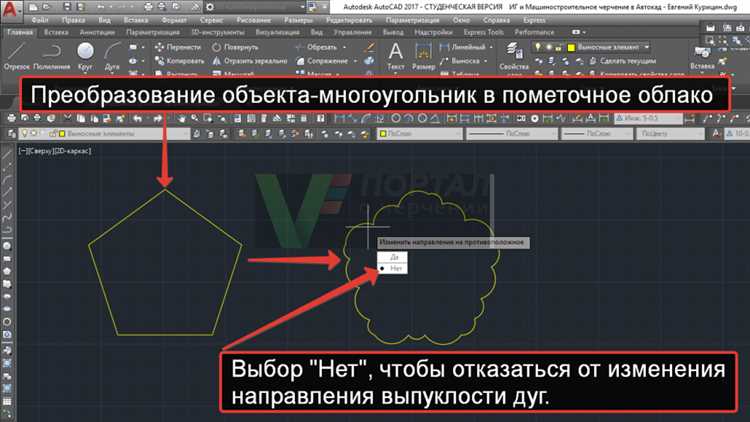Toggle layer light bulb in ribbon layer box
This screenshot has width=750, height=422.
pos(538,47)
